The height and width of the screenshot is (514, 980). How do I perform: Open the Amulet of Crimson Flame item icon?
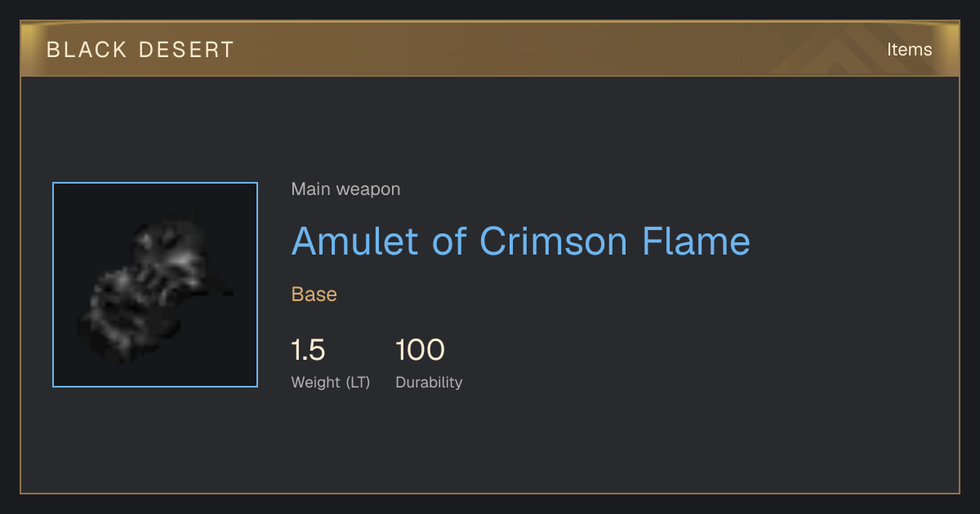tap(155, 285)
